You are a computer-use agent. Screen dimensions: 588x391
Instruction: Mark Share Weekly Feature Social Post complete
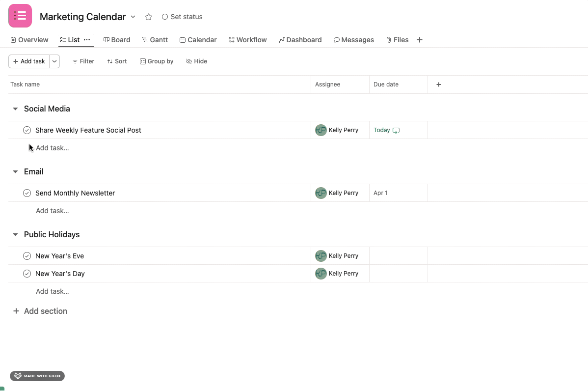[x=27, y=130]
